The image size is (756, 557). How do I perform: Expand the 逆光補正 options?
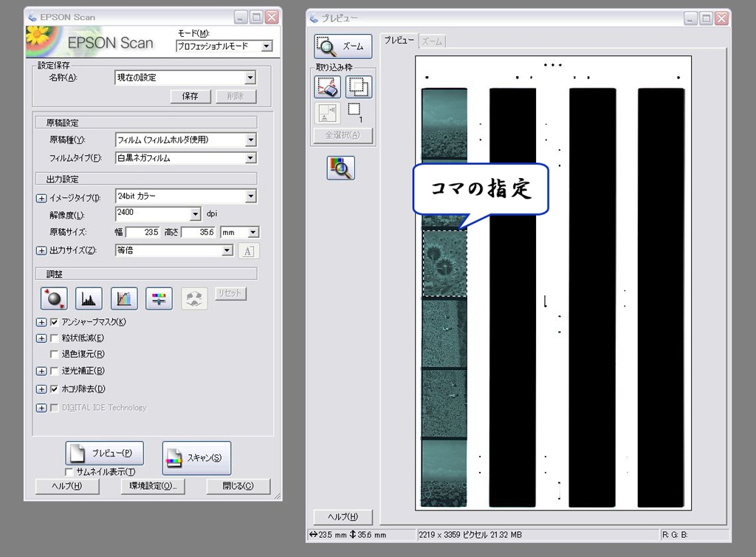pos(41,371)
